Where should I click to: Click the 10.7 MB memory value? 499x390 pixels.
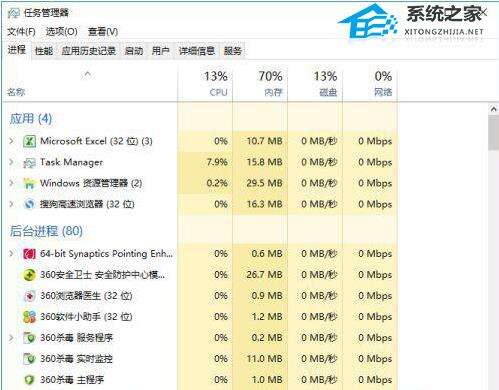click(x=264, y=141)
